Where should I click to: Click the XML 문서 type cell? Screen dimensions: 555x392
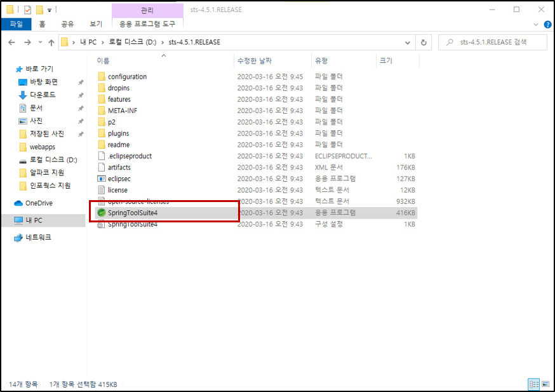click(328, 168)
